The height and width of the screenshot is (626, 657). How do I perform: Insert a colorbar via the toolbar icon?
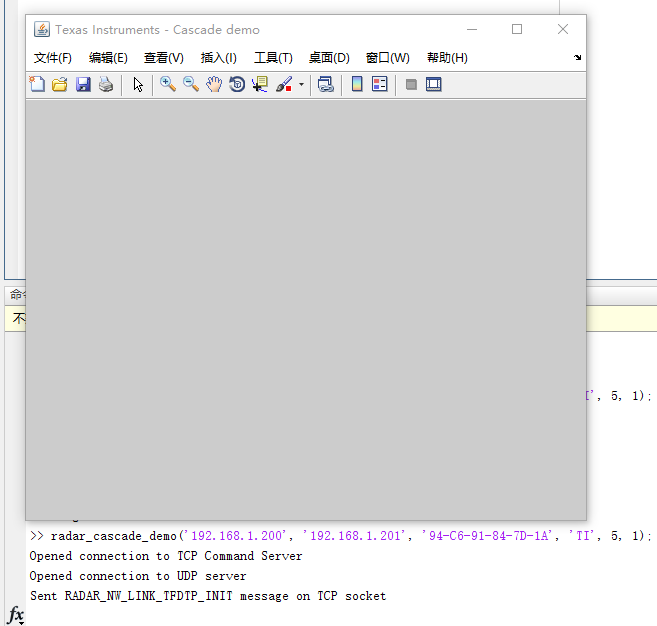[357, 85]
